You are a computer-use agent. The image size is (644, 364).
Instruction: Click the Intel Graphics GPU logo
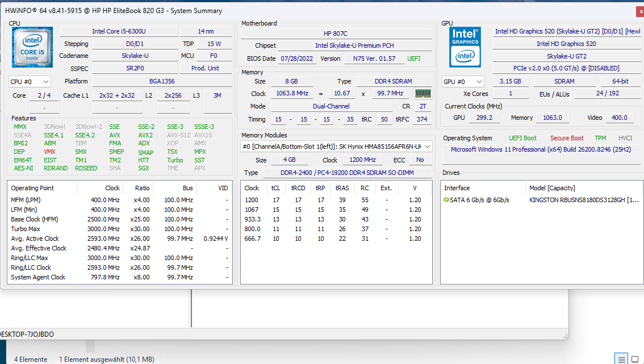click(465, 47)
